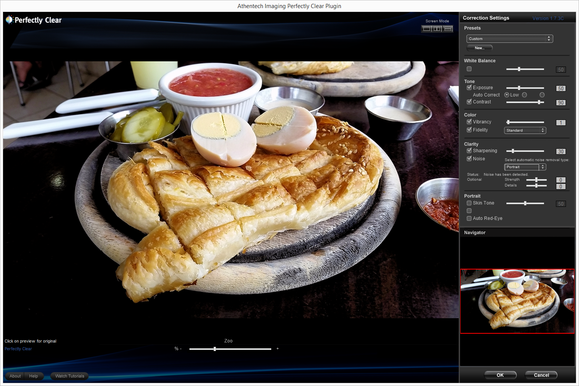
Task: Open the noise removal type Portrait dropdown
Action: [x=525, y=167]
